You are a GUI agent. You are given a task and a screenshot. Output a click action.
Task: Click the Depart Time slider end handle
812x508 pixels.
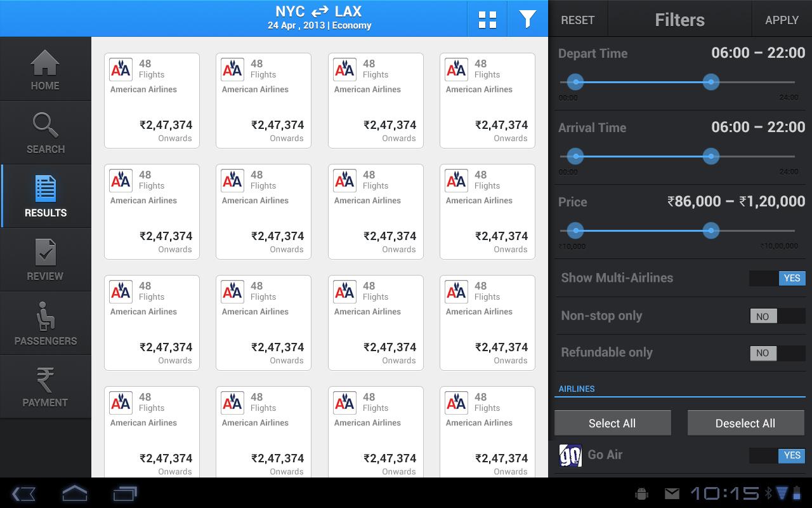click(711, 82)
